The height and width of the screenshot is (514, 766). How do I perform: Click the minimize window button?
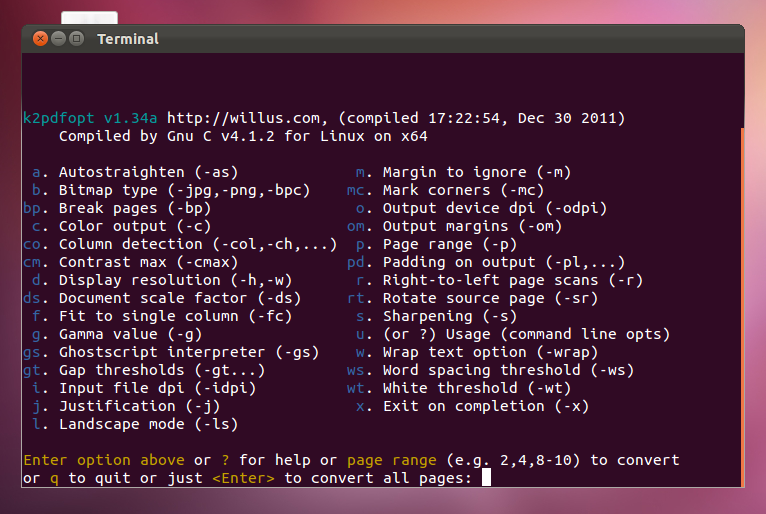[58, 39]
